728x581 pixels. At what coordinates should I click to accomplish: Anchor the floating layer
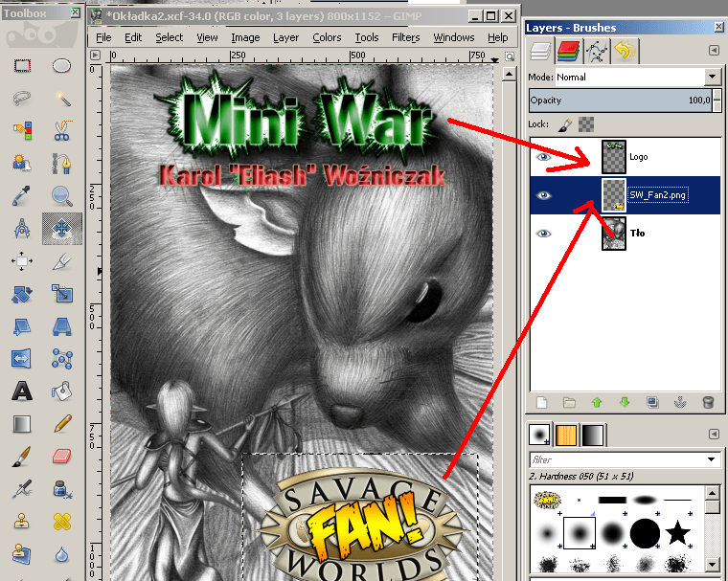tap(681, 402)
